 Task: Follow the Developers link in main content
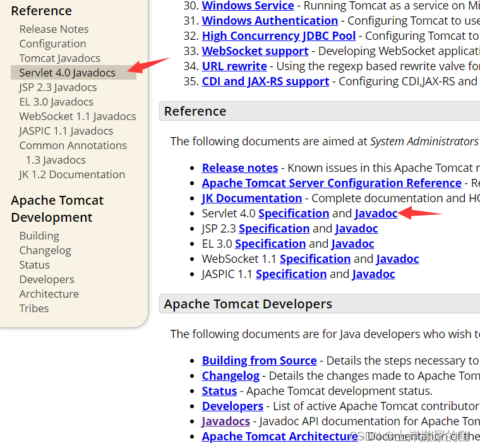232,406
